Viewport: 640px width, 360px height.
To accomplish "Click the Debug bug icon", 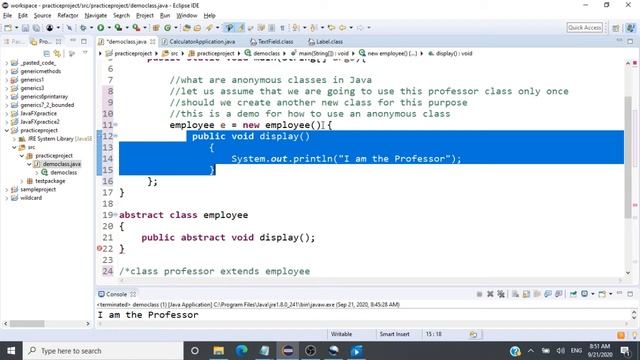I will tap(83, 28).
